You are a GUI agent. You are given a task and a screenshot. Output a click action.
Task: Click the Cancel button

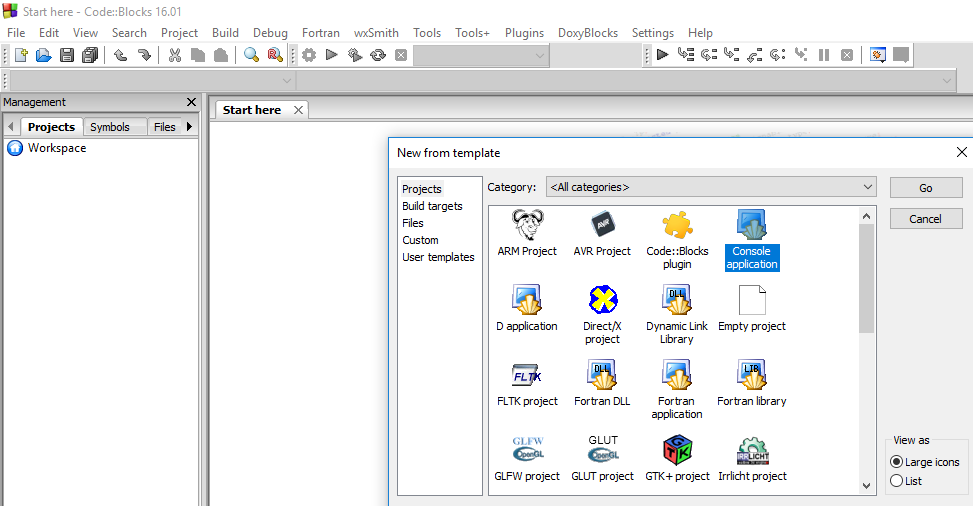926,219
